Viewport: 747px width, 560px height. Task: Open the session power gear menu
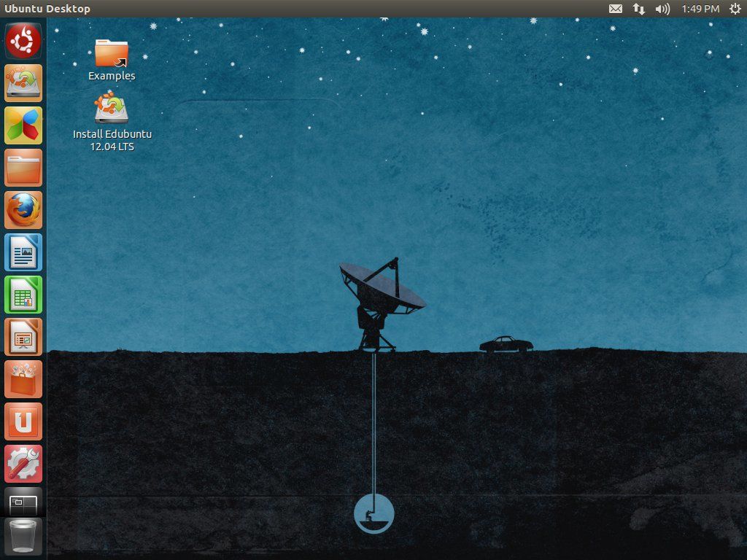pyautogui.click(x=734, y=9)
